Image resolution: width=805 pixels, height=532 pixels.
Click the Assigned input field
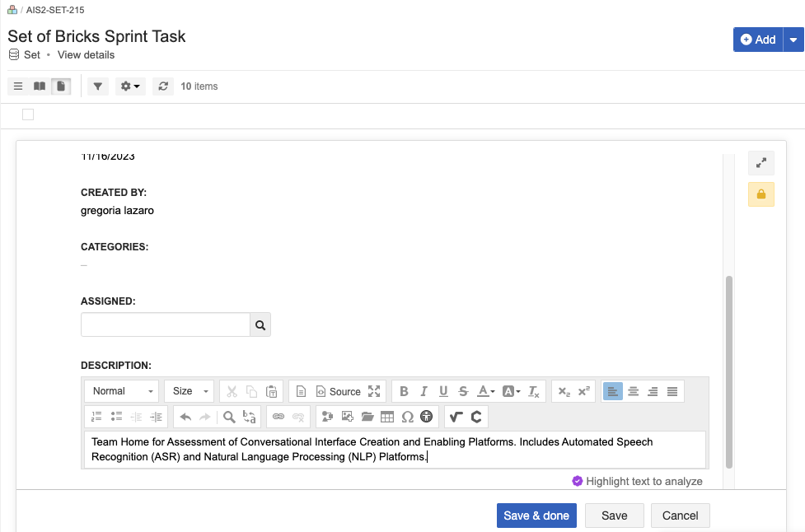[166, 324]
